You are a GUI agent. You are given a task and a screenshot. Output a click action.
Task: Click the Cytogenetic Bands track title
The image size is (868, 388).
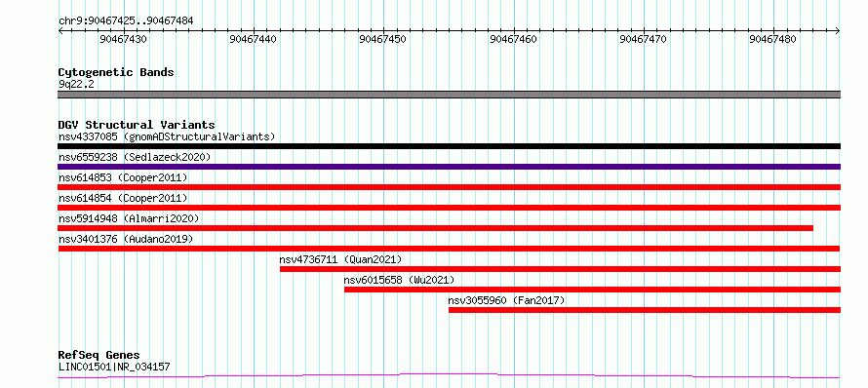click(x=116, y=72)
